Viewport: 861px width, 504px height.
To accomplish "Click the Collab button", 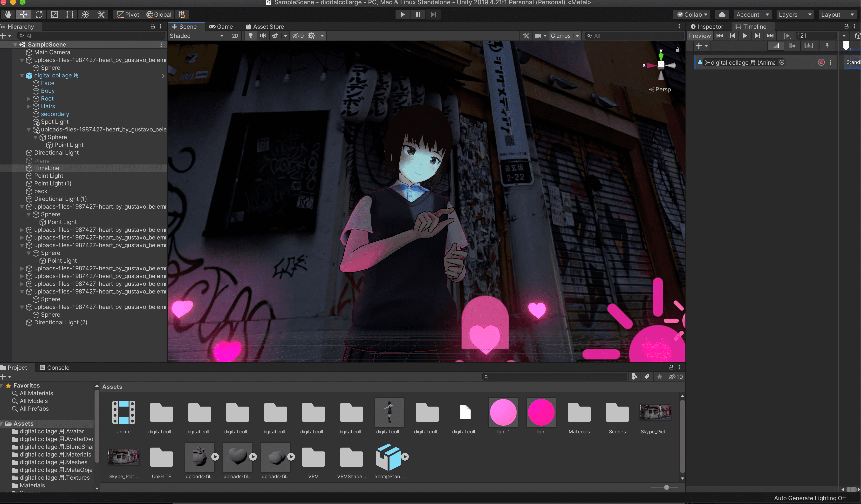I will pos(692,14).
